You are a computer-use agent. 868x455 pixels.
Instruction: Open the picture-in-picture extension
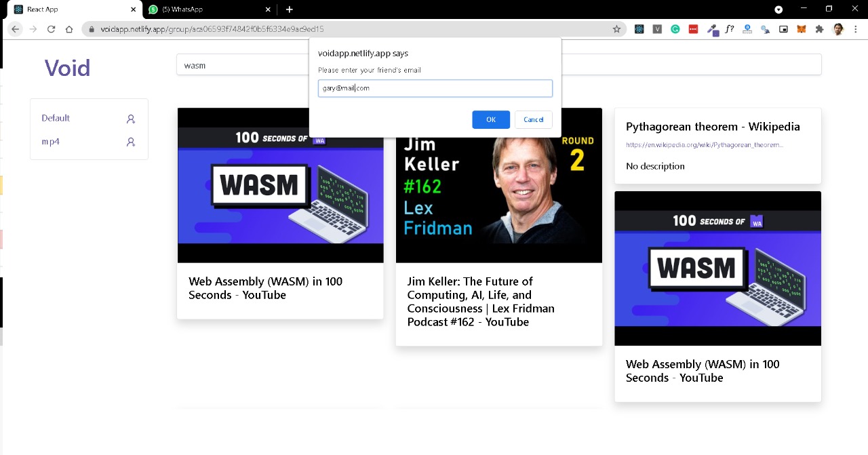783,29
